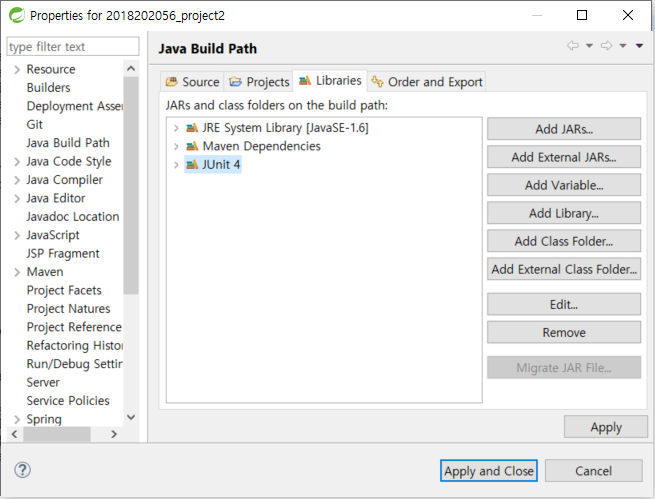Select JRE System Library [JavaSE-1.6] entry
The image size is (655, 499).
(285, 127)
